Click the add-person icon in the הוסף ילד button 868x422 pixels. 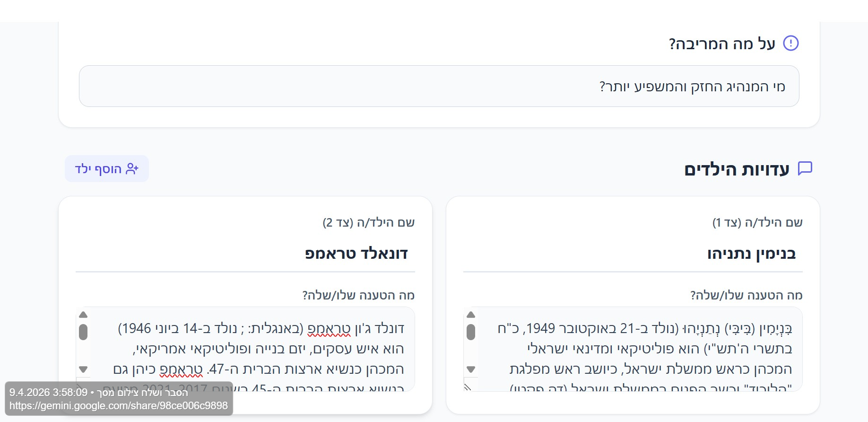pos(132,169)
